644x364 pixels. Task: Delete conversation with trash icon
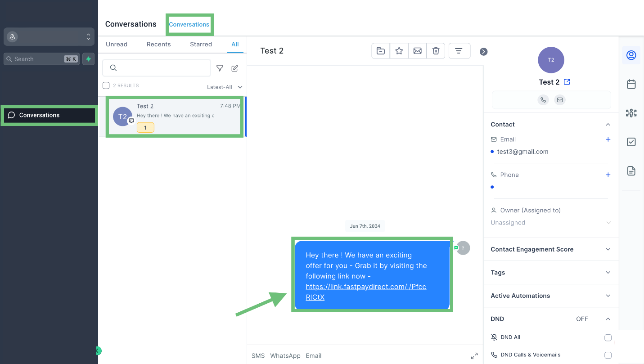click(x=436, y=51)
